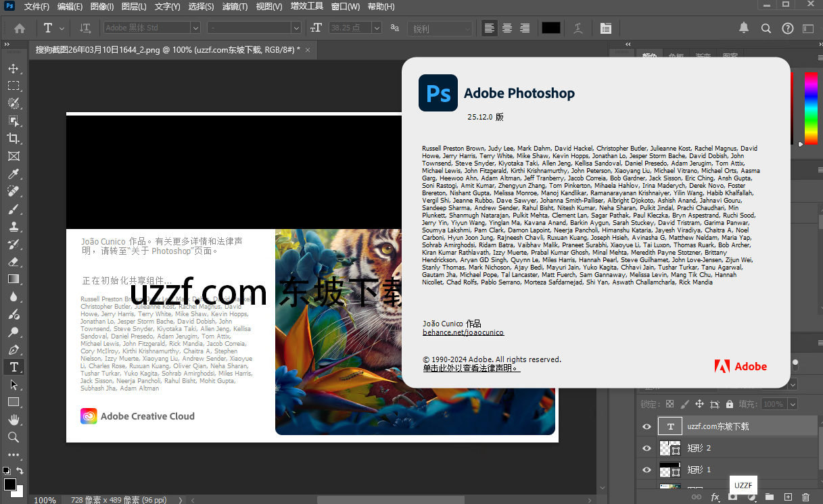
Task: Open the font size dropdown
Action: click(x=377, y=28)
